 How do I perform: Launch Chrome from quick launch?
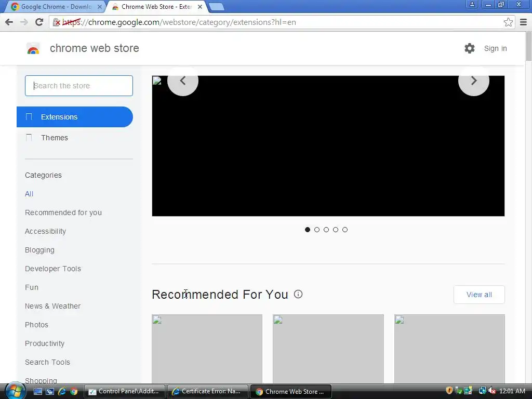(x=74, y=392)
